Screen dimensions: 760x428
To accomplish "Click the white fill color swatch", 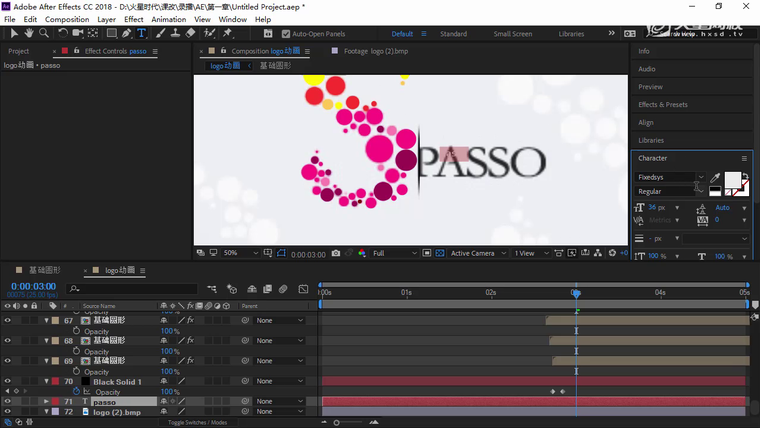I will tap(732, 180).
